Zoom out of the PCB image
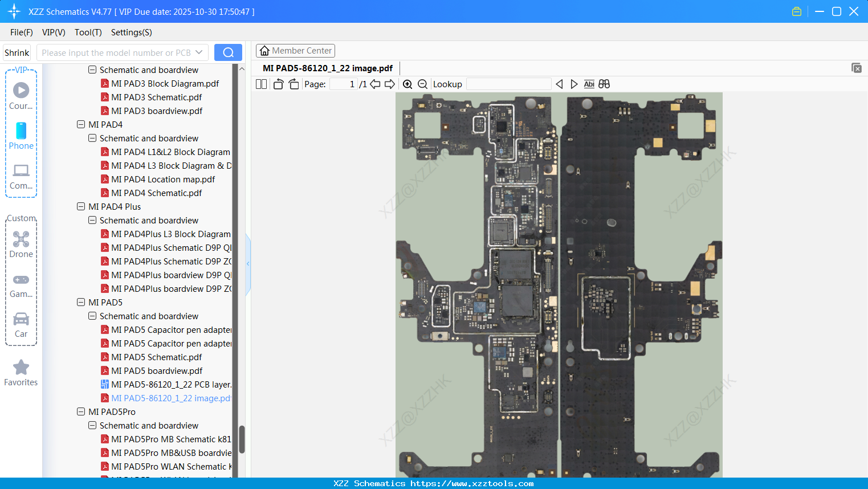 pyautogui.click(x=422, y=84)
